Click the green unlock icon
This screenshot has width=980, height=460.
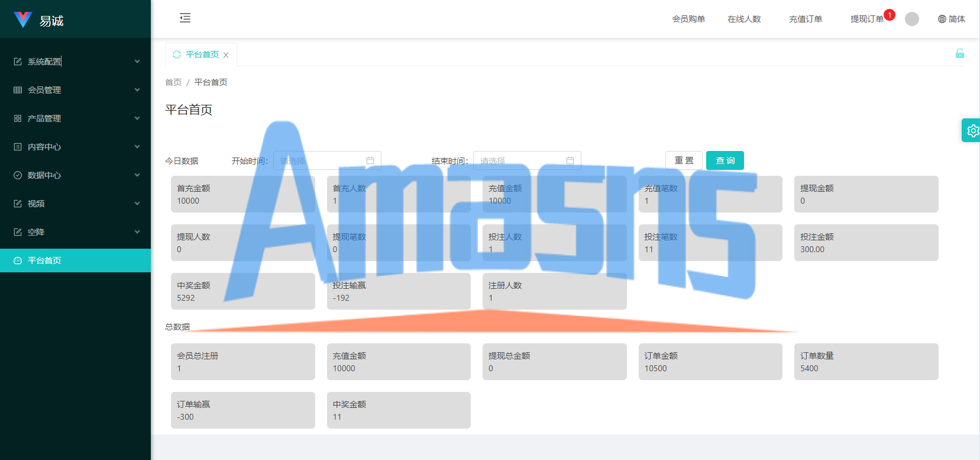[960, 53]
